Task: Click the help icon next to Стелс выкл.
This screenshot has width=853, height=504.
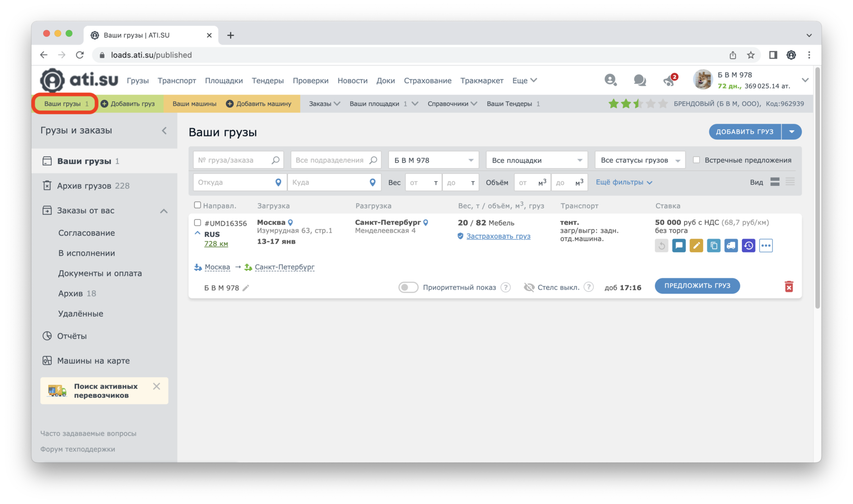Action: [x=588, y=287]
